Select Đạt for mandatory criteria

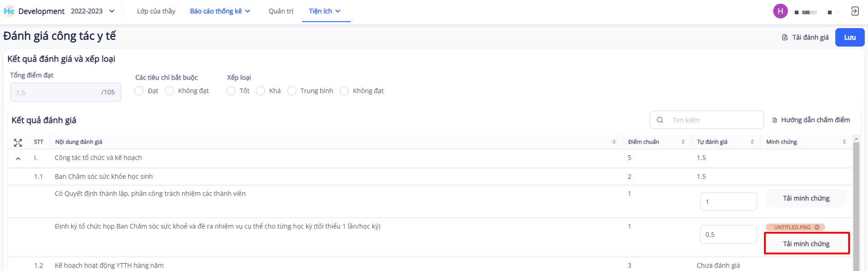click(x=139, y=91)
